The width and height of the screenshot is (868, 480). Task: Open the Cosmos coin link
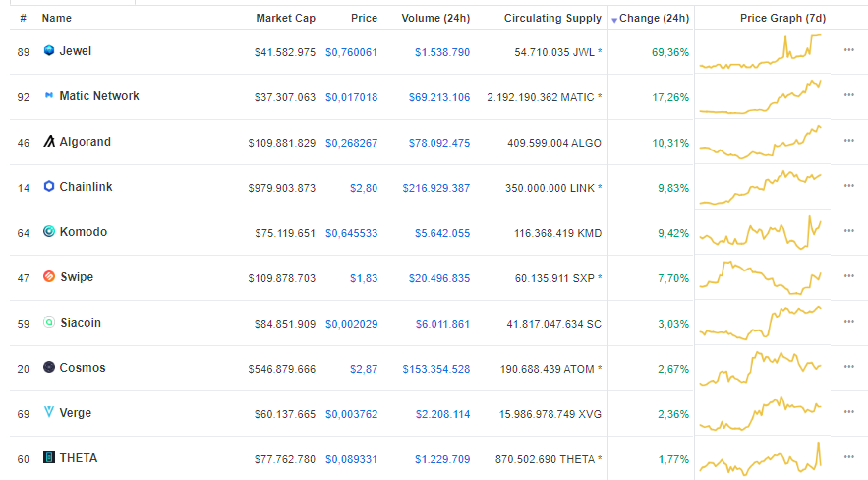[x=82, y=368]
